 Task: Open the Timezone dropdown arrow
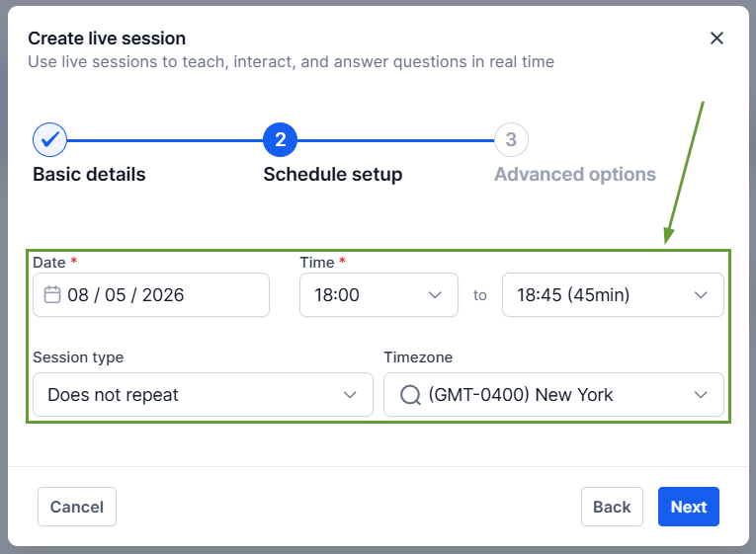[x=701, y=395]
